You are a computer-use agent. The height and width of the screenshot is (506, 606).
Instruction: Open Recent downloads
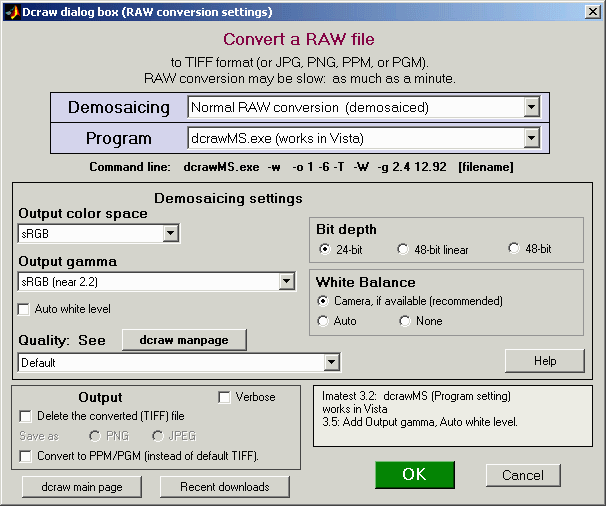(x=225, y=487)
